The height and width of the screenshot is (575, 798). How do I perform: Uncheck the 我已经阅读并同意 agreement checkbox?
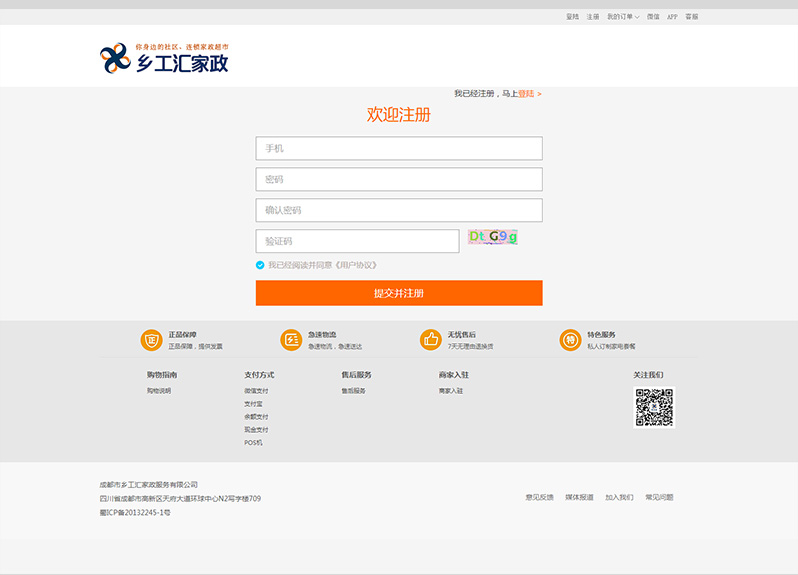260,265
